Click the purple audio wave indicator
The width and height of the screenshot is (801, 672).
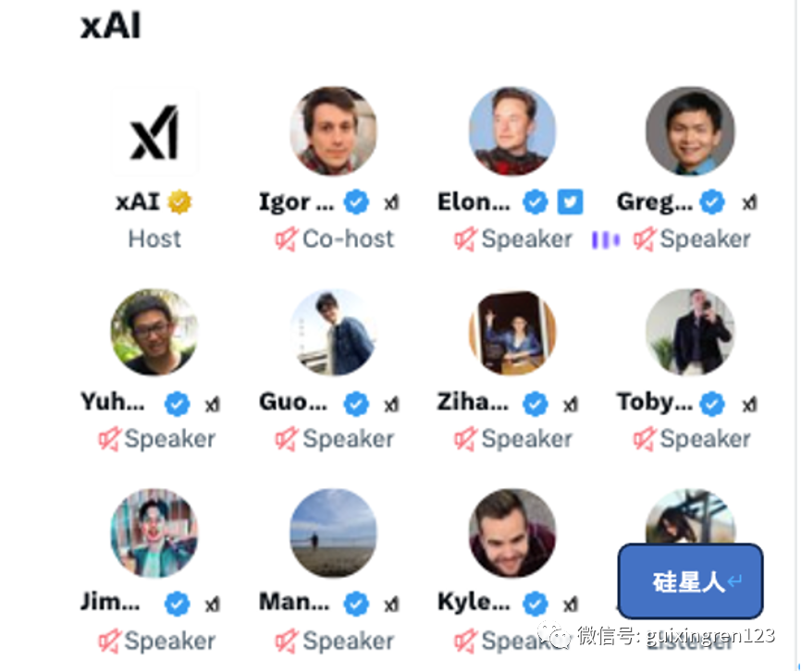coord(605,239)
